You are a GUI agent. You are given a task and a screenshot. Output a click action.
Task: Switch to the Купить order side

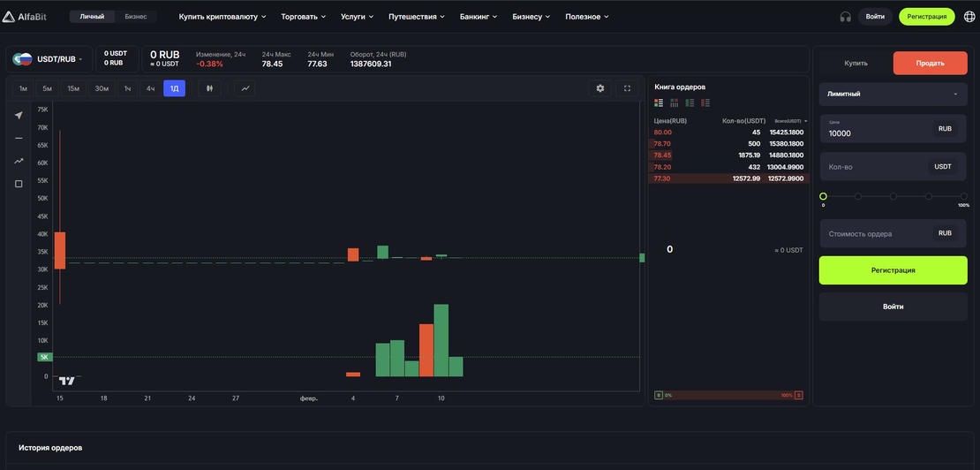tap(856, 64)
